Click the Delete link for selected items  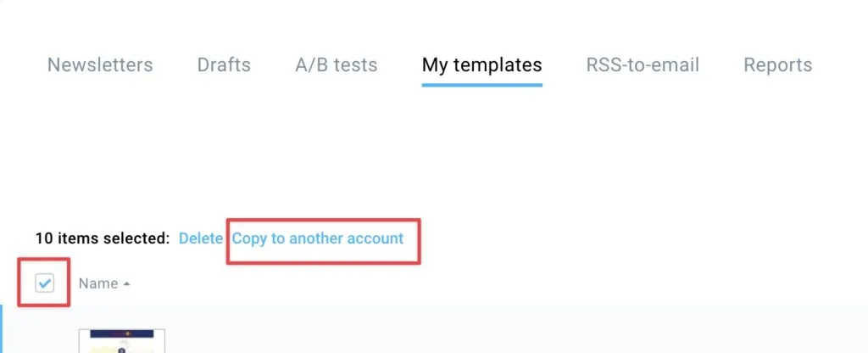(x=200, y=238)
